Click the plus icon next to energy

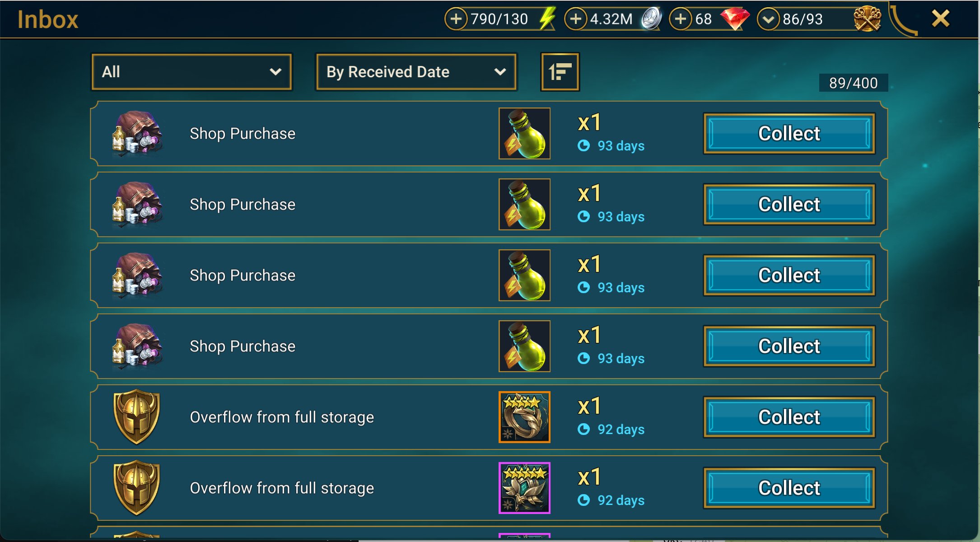point(456,19)
